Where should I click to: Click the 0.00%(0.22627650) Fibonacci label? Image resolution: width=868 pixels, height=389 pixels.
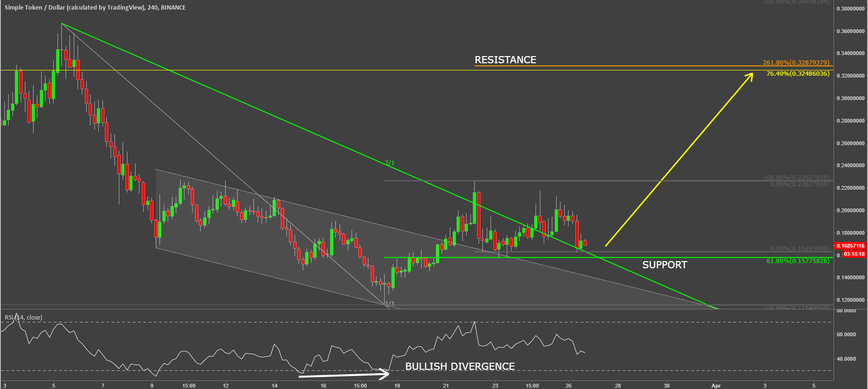point(799,184)
